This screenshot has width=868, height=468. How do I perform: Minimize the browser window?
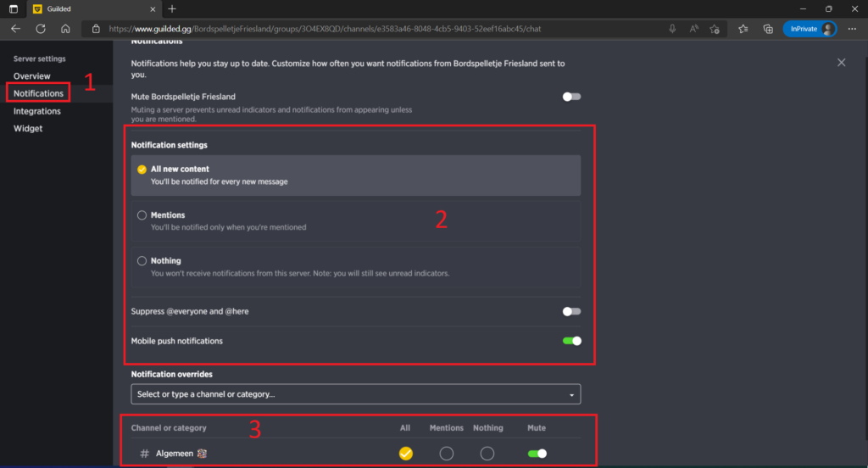pyautogui.click(x=803, y=8)
